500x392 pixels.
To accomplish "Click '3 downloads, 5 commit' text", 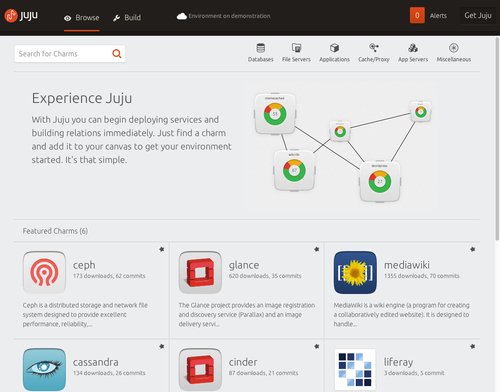I will 414,373.
